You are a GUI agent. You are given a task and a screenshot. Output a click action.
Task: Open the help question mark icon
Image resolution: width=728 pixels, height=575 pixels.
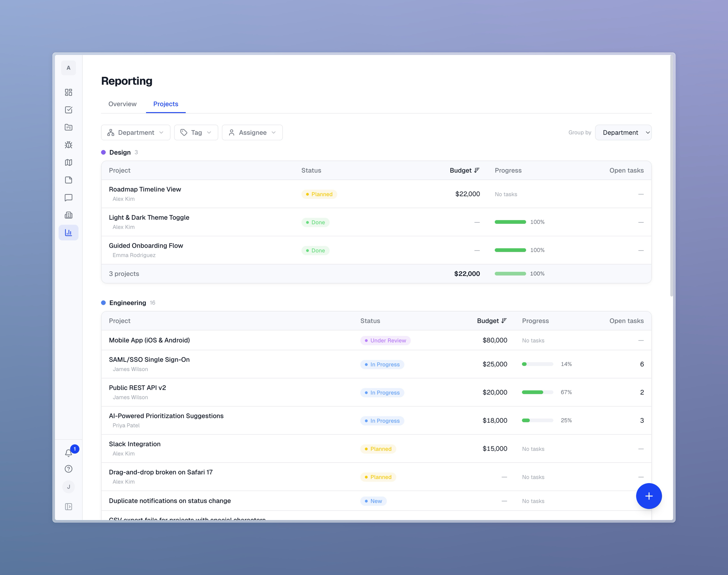click(68, 469)
